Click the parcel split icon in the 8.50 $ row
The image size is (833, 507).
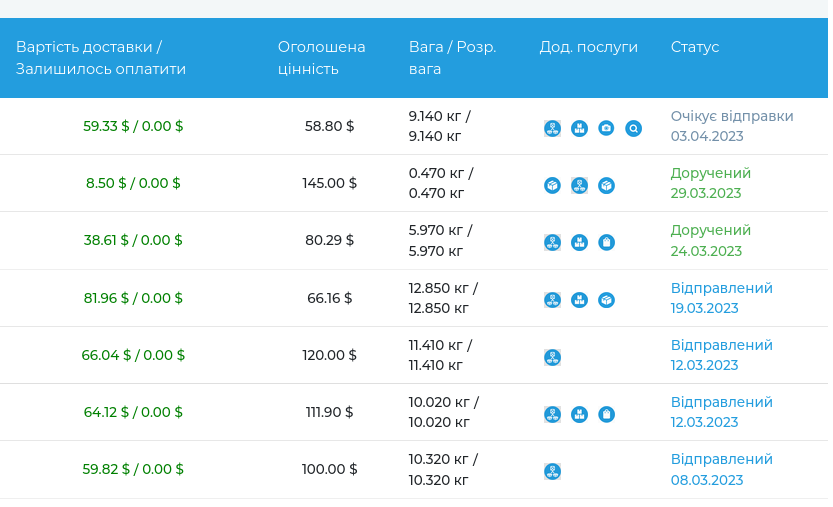point(579,185)
